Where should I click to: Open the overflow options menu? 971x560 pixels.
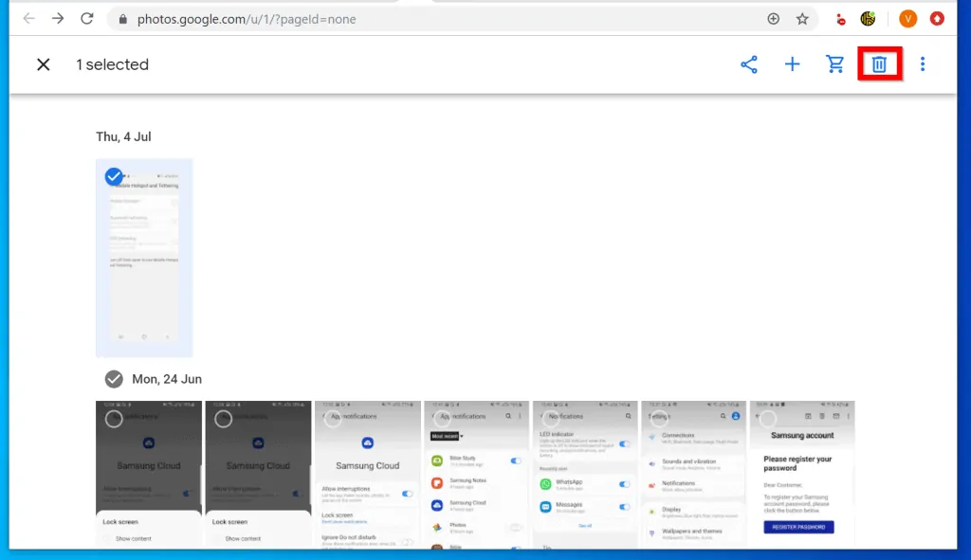tap(923, 63)
